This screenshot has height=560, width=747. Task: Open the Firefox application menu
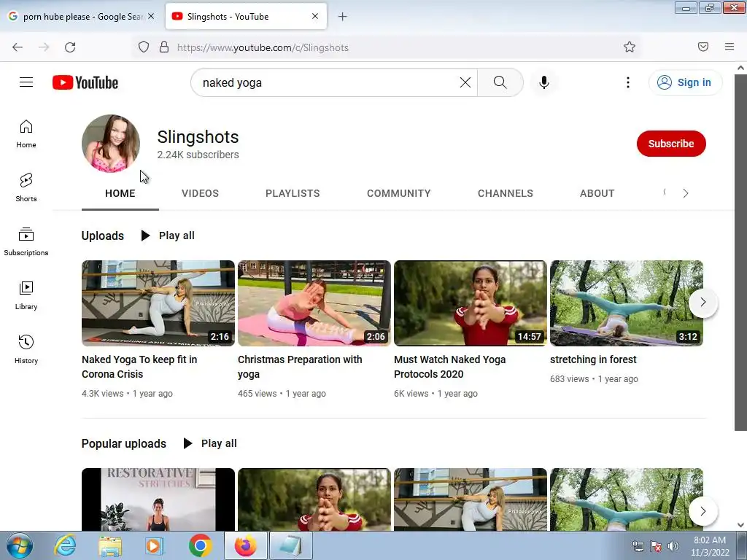click(729, 47)
